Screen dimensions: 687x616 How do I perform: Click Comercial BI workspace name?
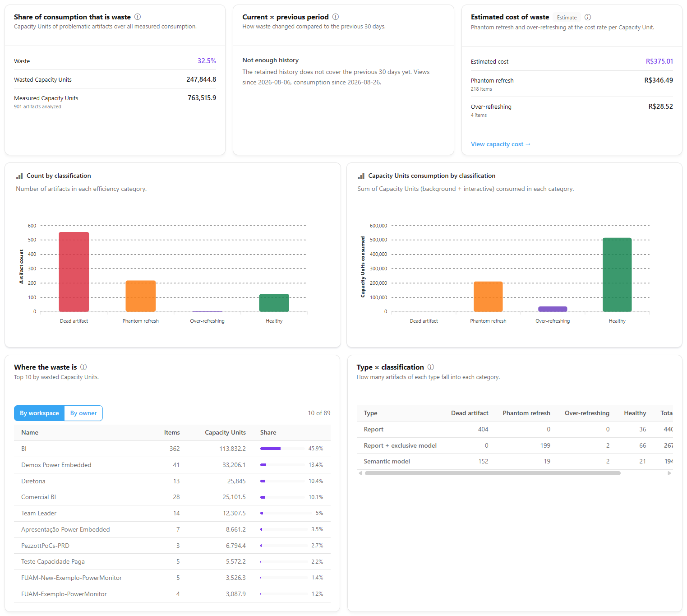coord(39,497)
